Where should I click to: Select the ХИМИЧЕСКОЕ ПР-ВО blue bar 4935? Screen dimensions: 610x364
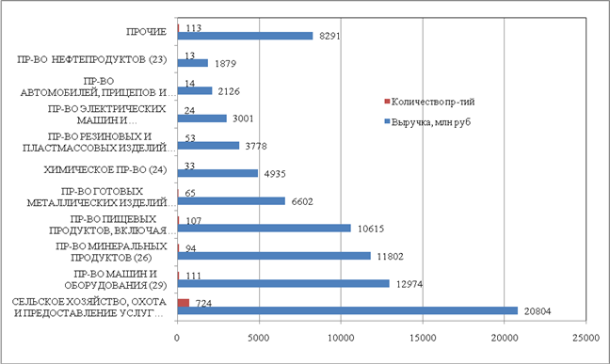pos(217,173)
